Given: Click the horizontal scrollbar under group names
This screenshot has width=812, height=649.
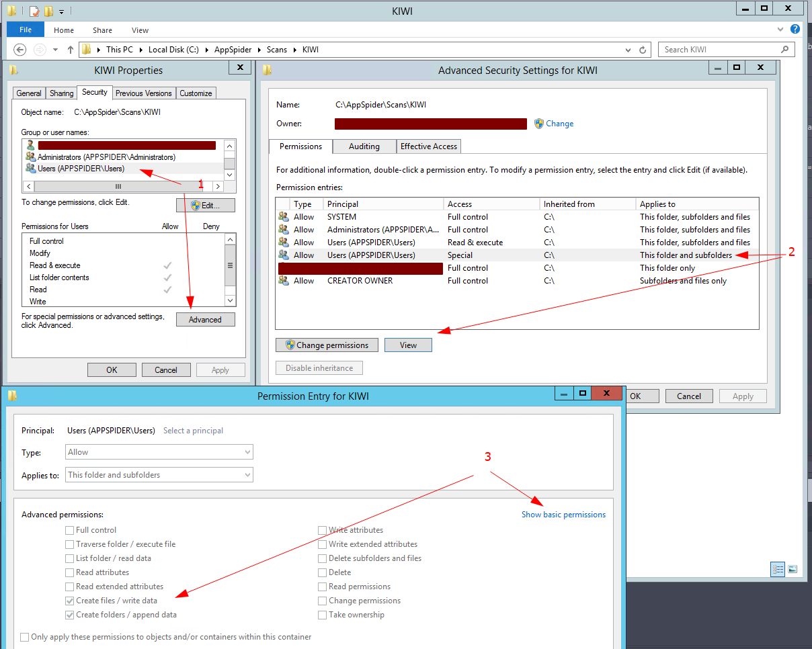Looking at the screenshot, I should tap(124, 187).
